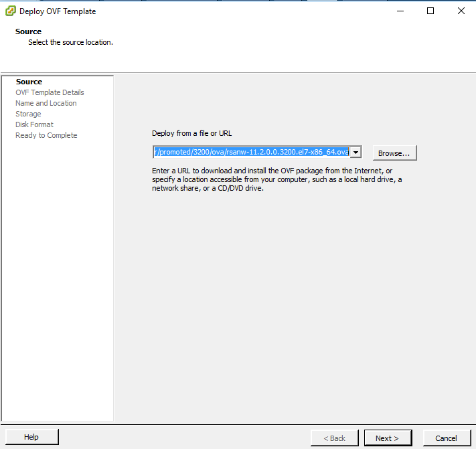Click the "Select the source location." text
Image resolution: width=476 pixels, height=449 pixels.
(x=71, y=42)
